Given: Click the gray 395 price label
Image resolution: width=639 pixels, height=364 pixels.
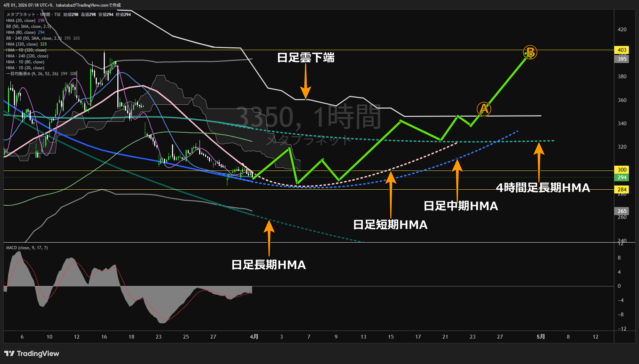Looking at the screenshot, I should point(622,59).
